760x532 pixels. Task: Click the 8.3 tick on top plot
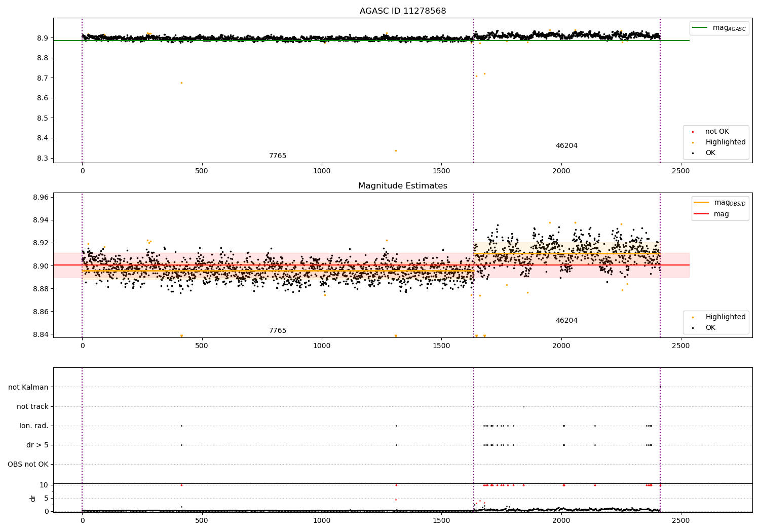pyautogui.click(x=43, y=158)
